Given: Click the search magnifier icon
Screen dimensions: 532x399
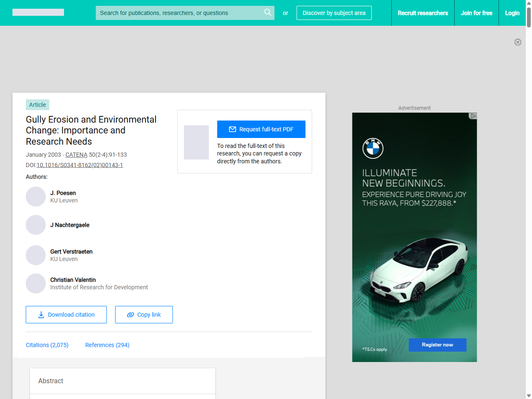Looking at the screenshot, I should 268,12.
